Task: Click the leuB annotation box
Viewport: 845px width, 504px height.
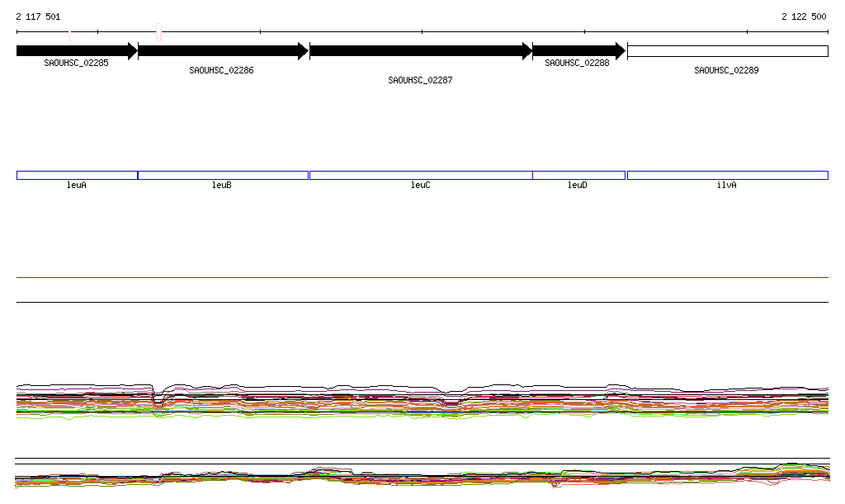Action: pyautogui.click(x=223, y=175)
